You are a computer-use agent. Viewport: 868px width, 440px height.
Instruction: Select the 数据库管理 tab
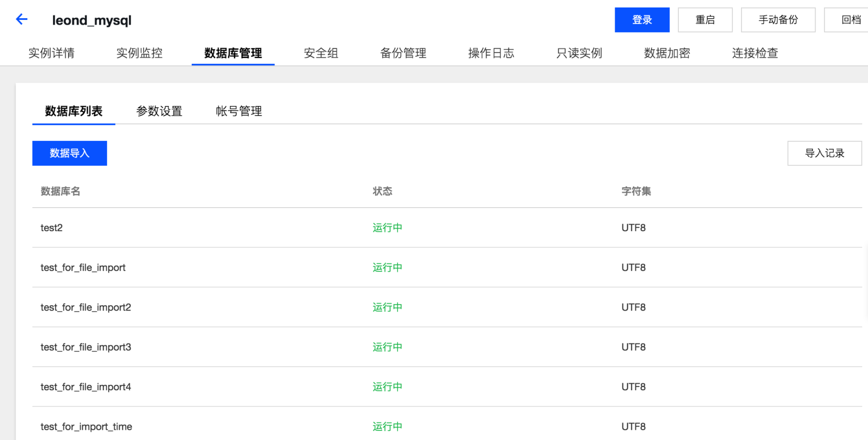click(x=233, y=53)
